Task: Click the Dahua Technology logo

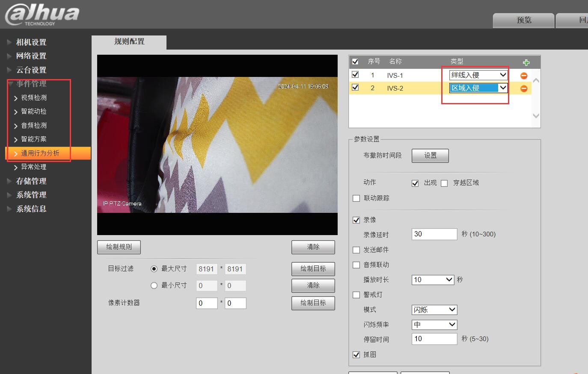Action: click(42, 14)
